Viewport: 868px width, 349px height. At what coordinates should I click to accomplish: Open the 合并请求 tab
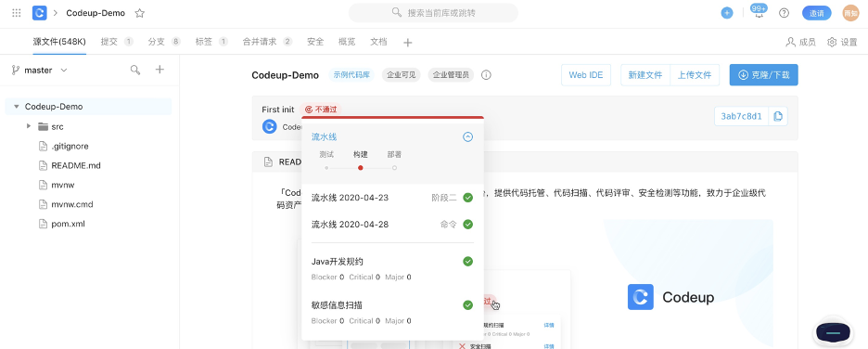pyautogui.click(x=267, y=42)
